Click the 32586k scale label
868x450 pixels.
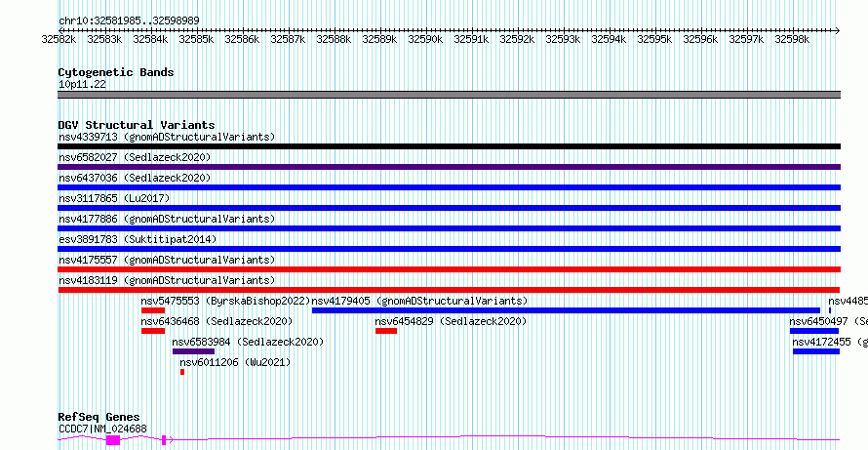point(242,39)
